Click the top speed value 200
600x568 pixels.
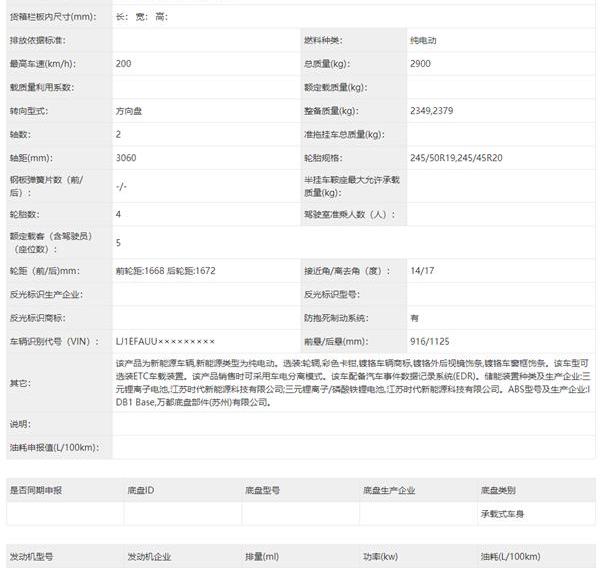[123, 64]
